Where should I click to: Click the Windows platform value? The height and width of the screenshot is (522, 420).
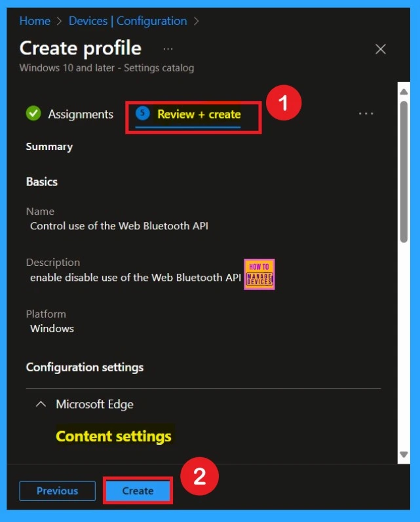click(52, 329)
